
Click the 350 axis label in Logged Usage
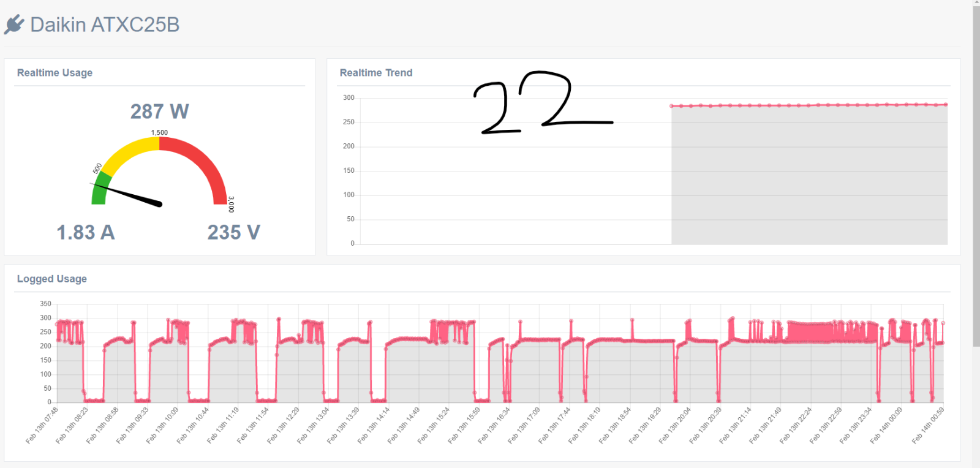[45, 304]
